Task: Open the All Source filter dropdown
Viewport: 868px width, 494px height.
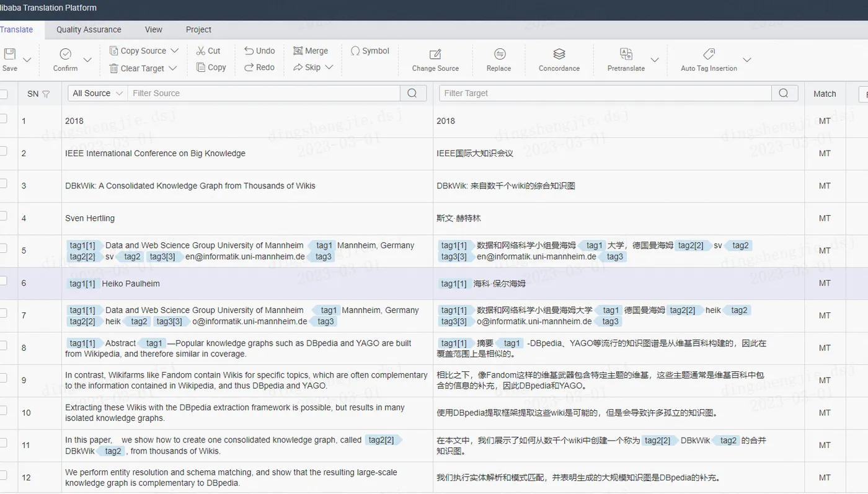Action: pyautogui.click(x=97, y=93)
